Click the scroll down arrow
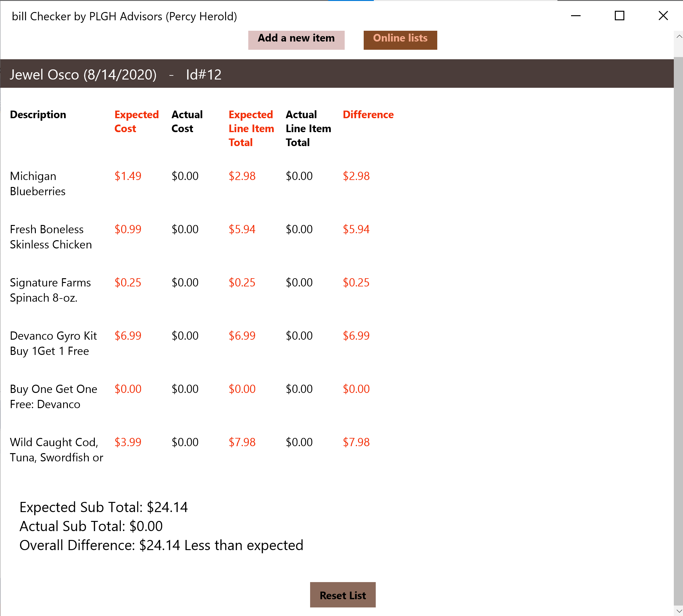Viewport: 683px width, 616px height. (679, 611)
